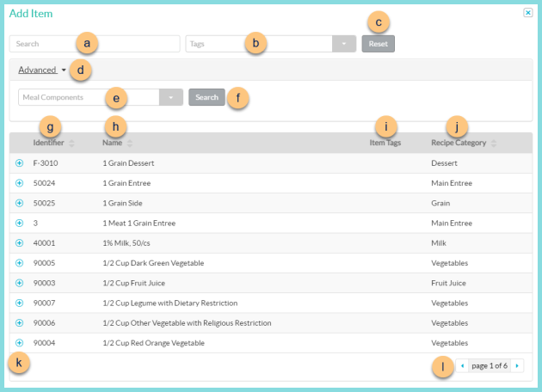Image resolution: width=542 pixels, height=392 pixels.
Task: Click the Identifier column header
Action: tap(48, 143)
